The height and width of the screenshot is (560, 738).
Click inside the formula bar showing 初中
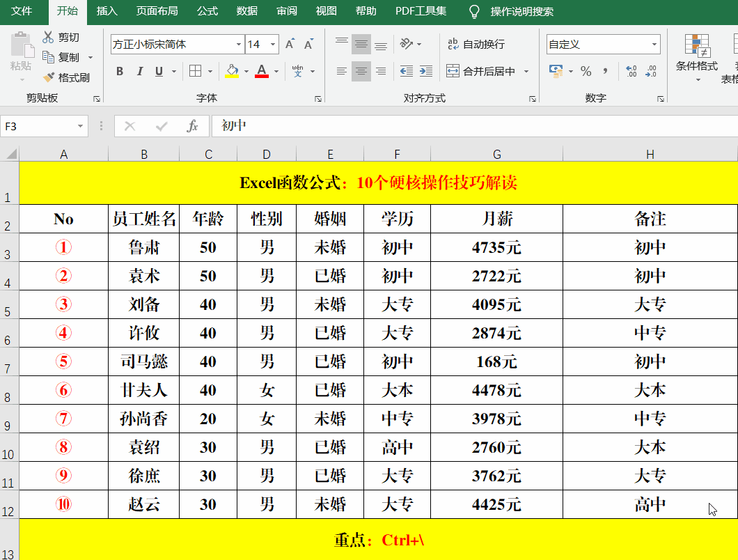[x=278, y=126]
